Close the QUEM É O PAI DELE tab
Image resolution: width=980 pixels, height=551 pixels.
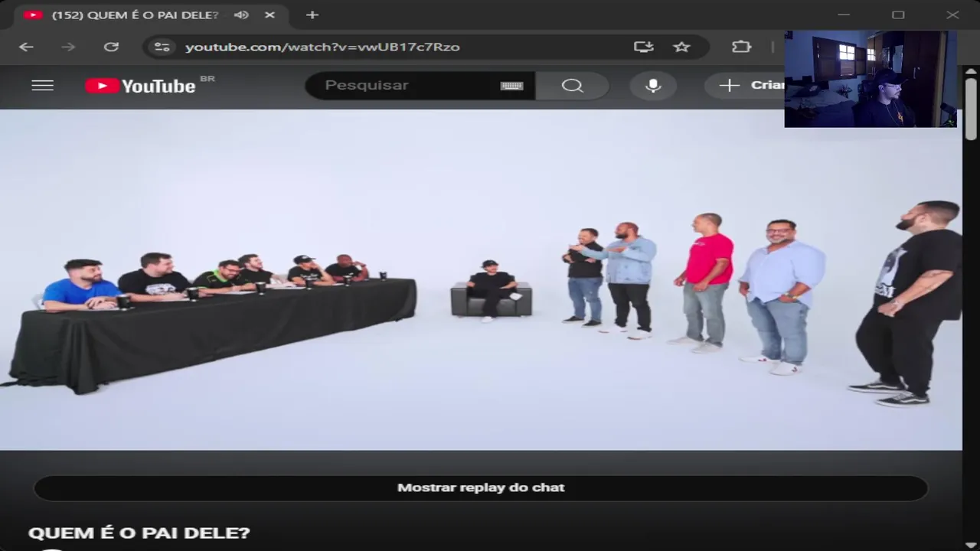(269, 15)
